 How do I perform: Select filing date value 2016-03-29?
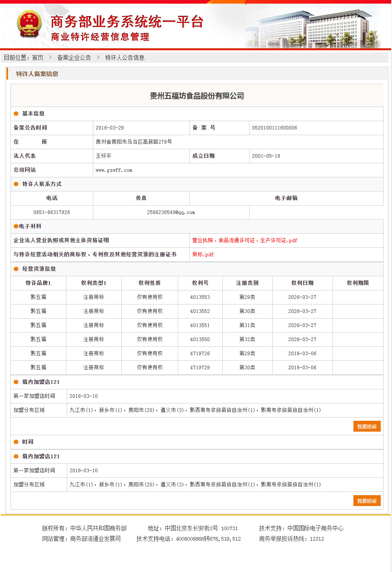click(x=110, y=128)
